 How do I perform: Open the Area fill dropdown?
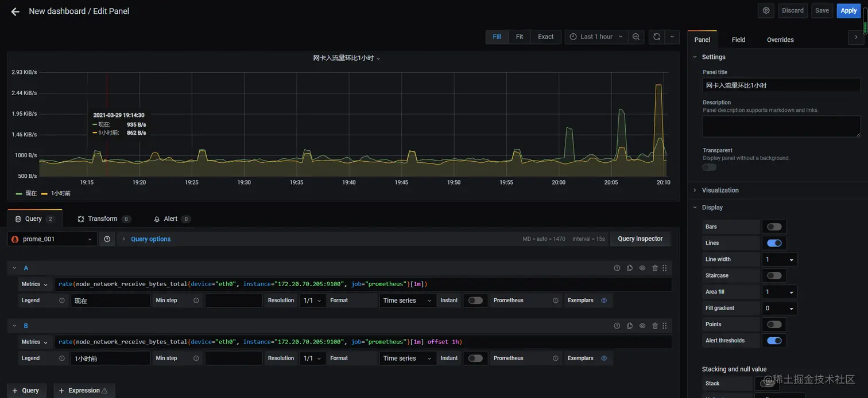click(780, 292)
